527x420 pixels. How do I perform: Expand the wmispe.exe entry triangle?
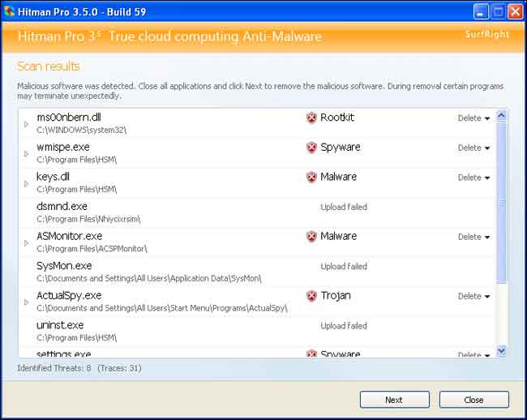(x=26, y=154)
